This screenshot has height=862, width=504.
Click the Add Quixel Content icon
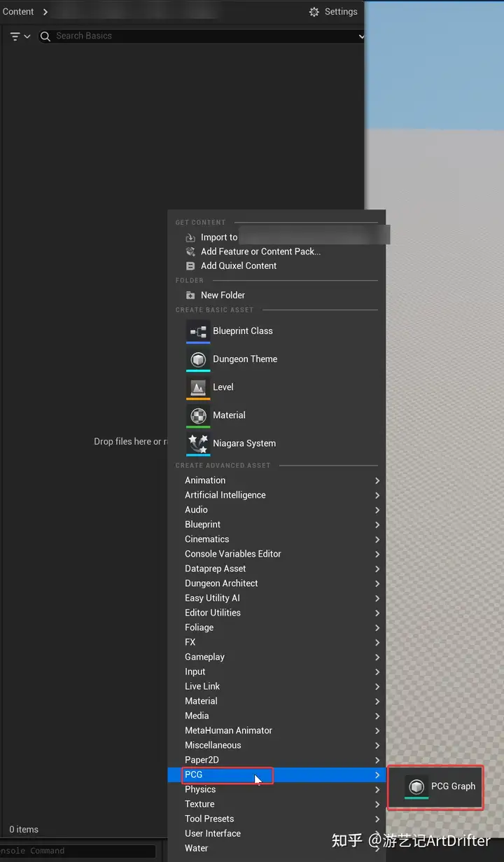click(190, 266)
